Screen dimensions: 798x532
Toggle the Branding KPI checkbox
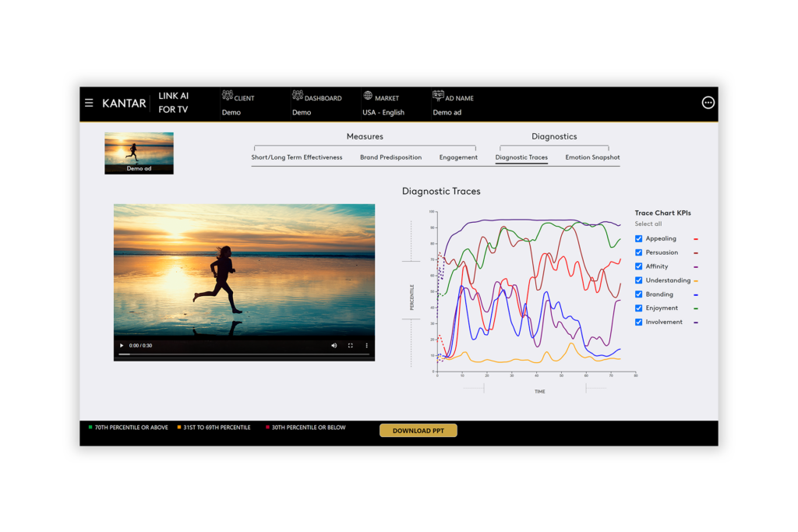click(x=639, y=294)
